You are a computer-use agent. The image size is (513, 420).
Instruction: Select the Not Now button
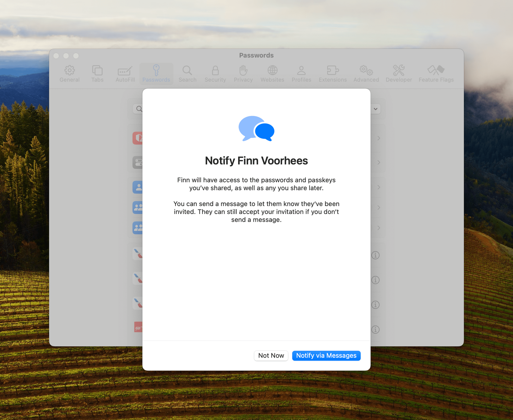271,355
